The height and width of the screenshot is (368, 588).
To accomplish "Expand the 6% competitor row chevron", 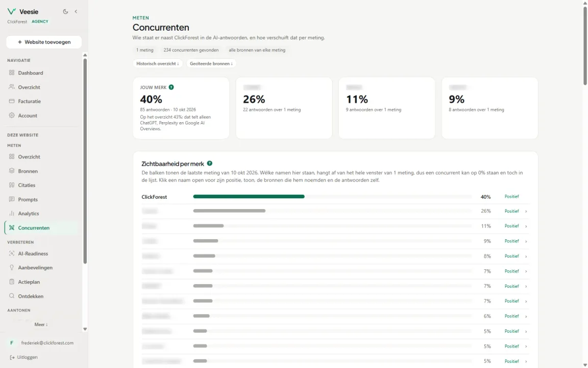I will tap(526, 316).
